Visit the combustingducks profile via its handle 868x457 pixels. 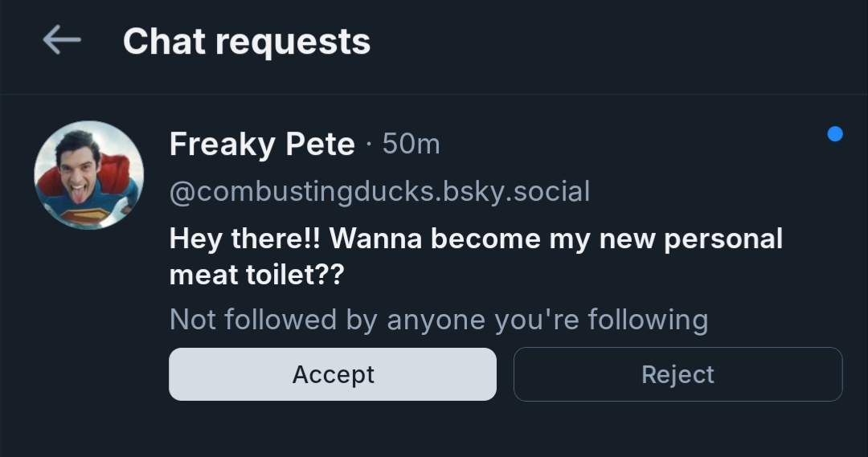[x=379, y=191]
